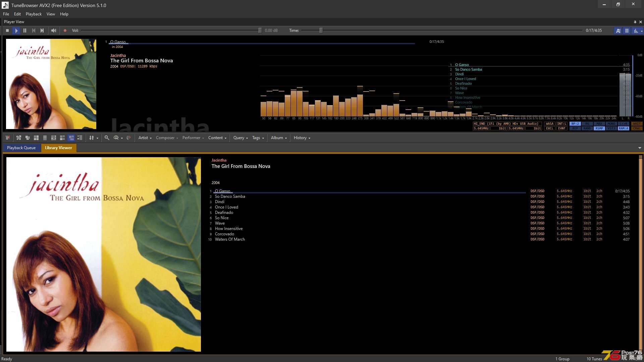The width and height of the screenshot is (644, 362).
Task: Click the Vol volume slider handle
Action: click(x=260, y=31)
